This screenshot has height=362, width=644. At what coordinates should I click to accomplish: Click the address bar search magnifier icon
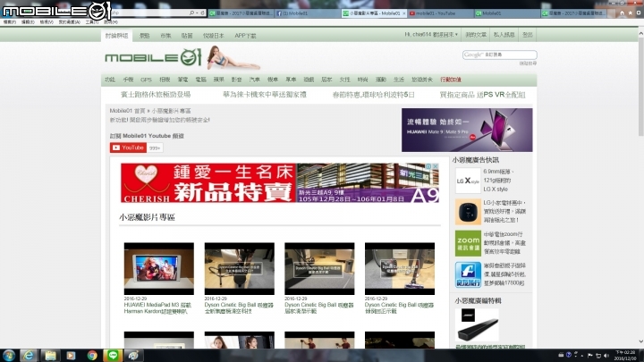pos(191,13)
